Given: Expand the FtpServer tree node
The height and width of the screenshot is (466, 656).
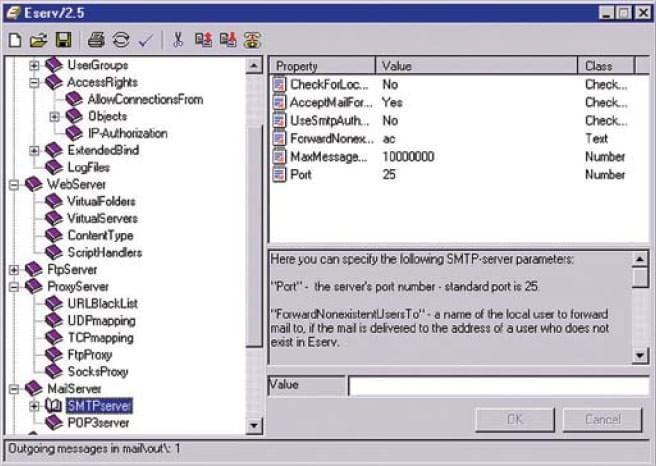Looking at the screenshot, I should point(14,270).
